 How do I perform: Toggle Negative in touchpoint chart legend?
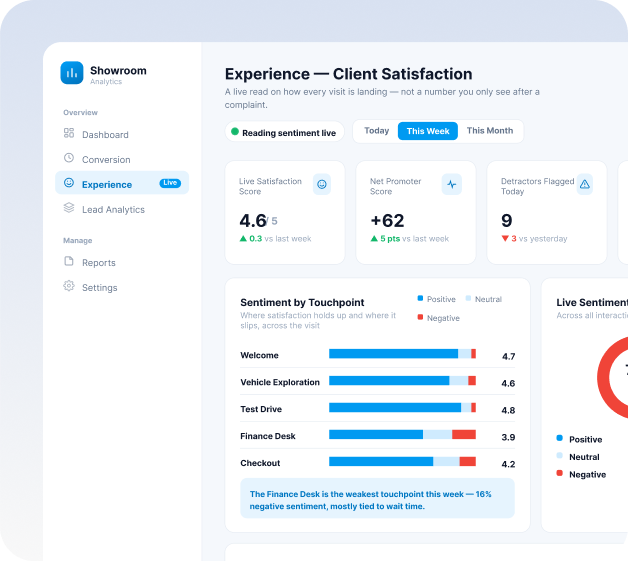[439, 318]
